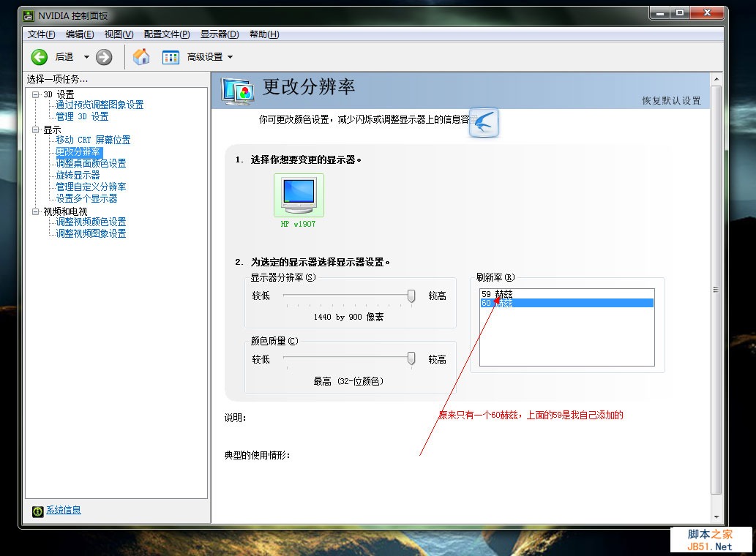Click the 最高 (32-位颜色) value
This screenshot has width=756, height=556.
[x=348, y=382]
